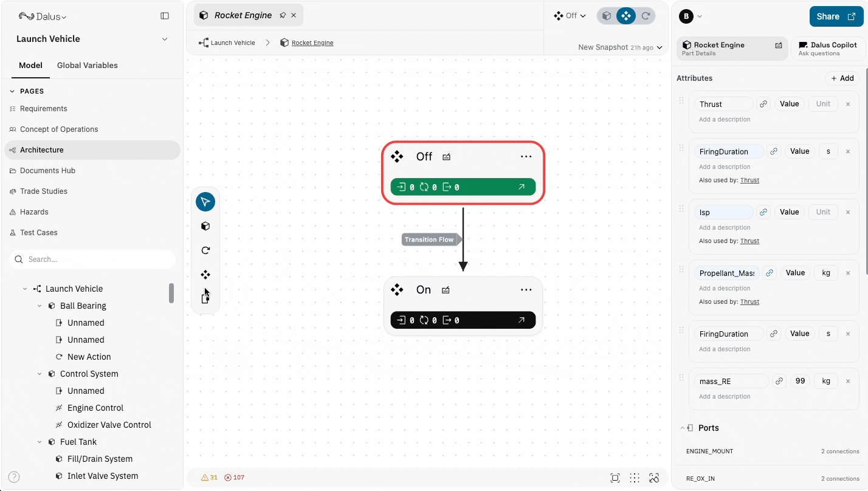Select the port tool in canvas toolbar

tap(205, 298)
